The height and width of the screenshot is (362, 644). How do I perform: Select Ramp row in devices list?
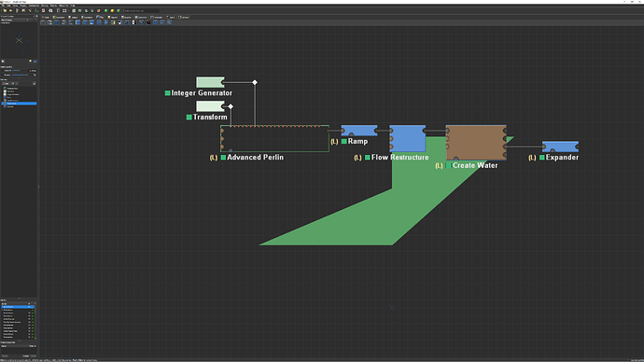20,97
